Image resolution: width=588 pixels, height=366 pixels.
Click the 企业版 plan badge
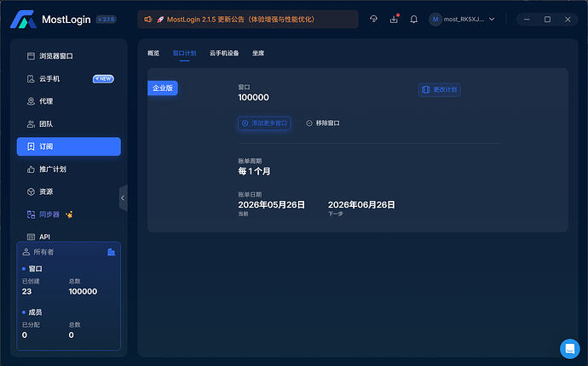coord(163,88)
